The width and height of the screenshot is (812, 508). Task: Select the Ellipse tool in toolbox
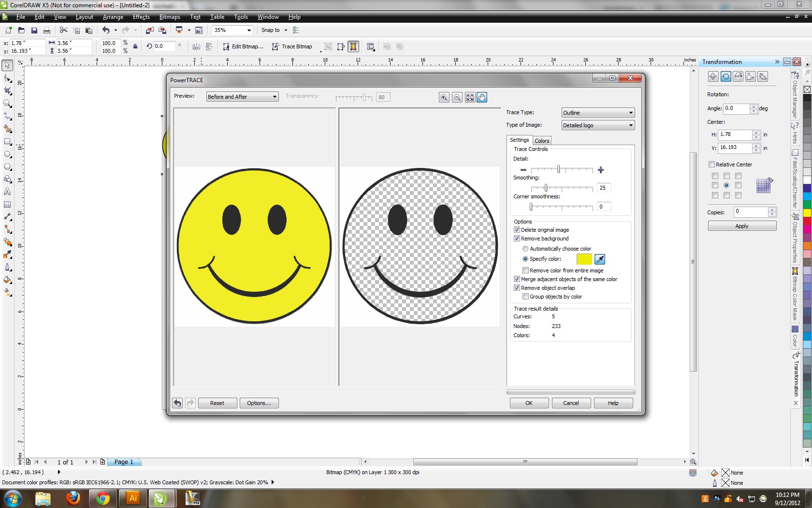pos(7,154)
